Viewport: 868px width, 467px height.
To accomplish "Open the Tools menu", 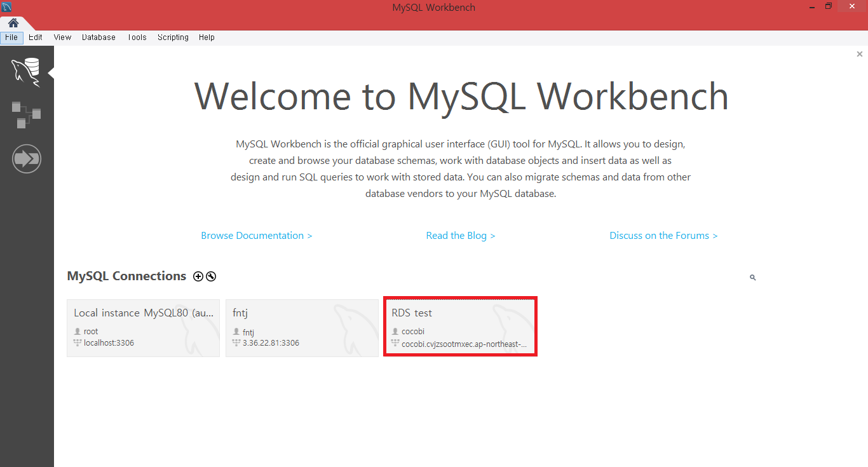I will coord(137,37).
